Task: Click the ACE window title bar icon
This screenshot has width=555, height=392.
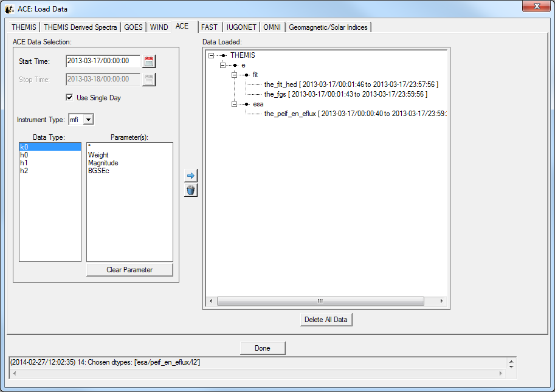Action: tap(10, 9)
